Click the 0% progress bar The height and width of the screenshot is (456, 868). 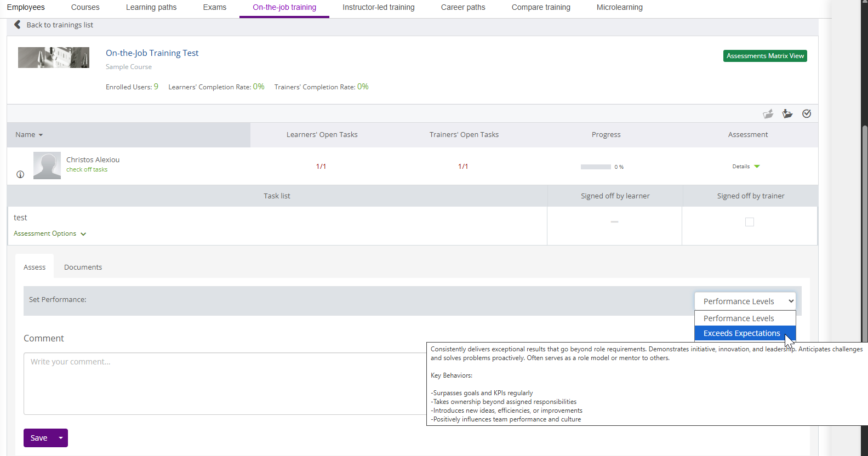coord(596,167)
